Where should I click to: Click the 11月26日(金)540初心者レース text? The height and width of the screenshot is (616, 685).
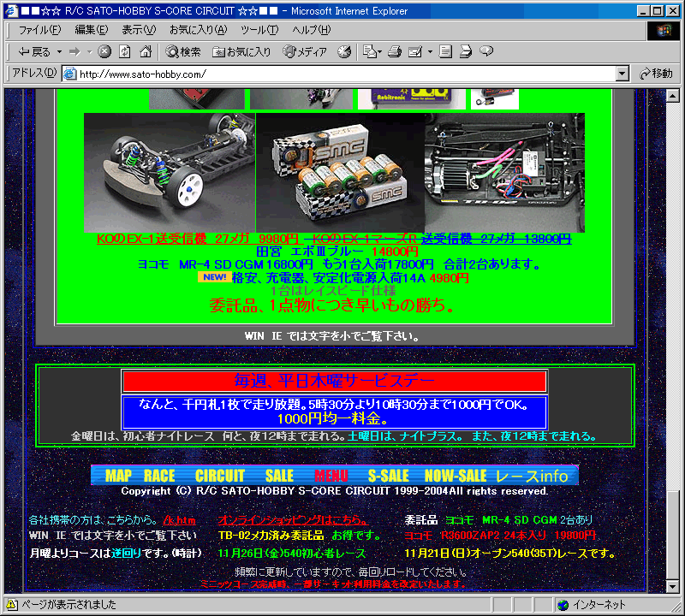292,554
